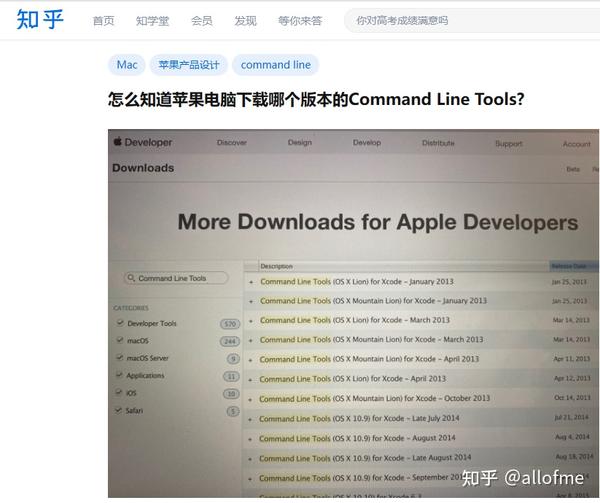This screenshot has height=503, width=600.
Task: Expand the OS X 10.9 Late August 2014 row
Action: click(250, 459)
